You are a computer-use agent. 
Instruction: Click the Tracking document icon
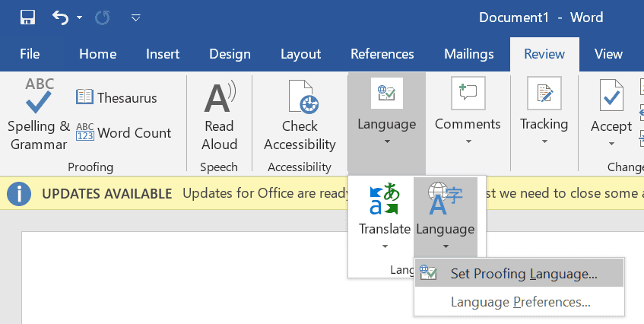[x=544, y=93]
